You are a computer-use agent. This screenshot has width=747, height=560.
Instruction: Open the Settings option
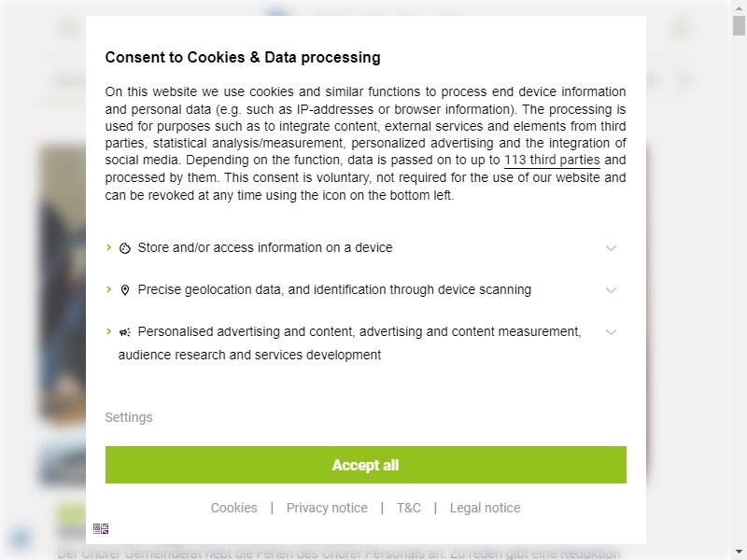point(129,417)
